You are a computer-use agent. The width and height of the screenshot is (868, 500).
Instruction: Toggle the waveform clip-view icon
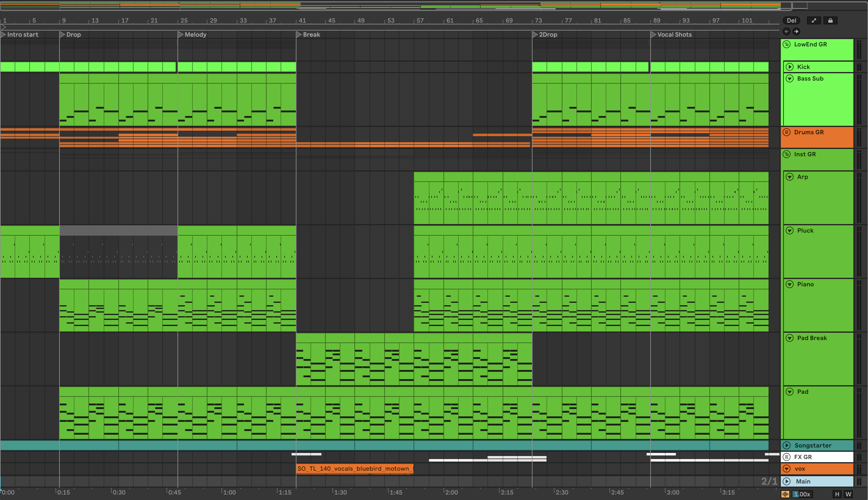pyautogui.click(x=785, y=494)
